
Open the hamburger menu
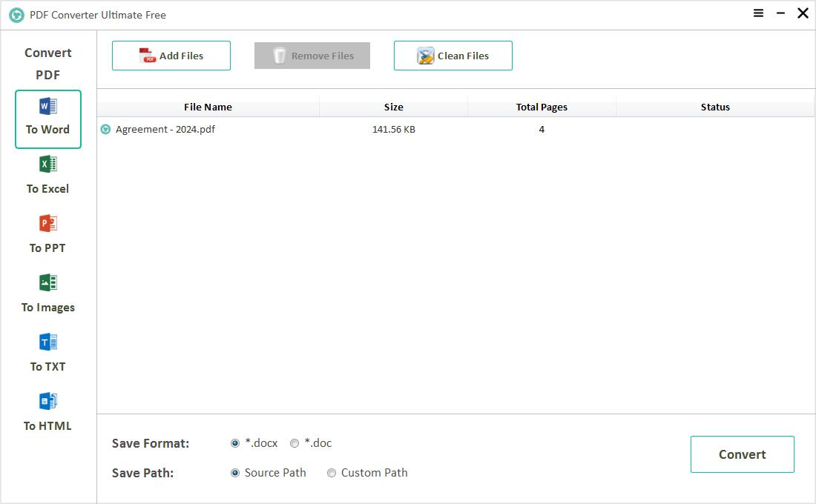(758, 13)
